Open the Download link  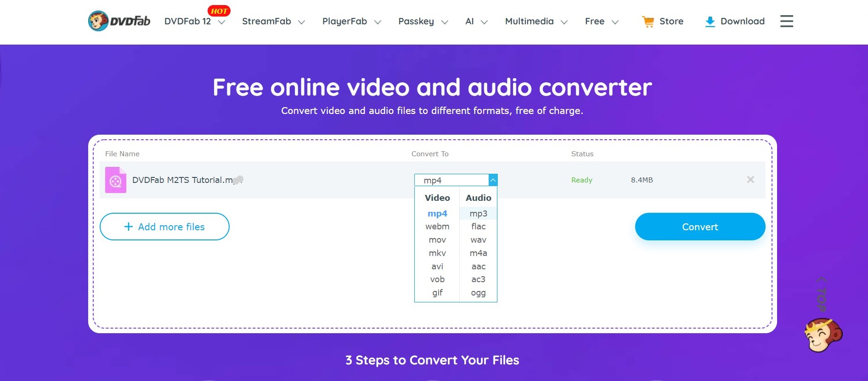click(x=742, y=21)
